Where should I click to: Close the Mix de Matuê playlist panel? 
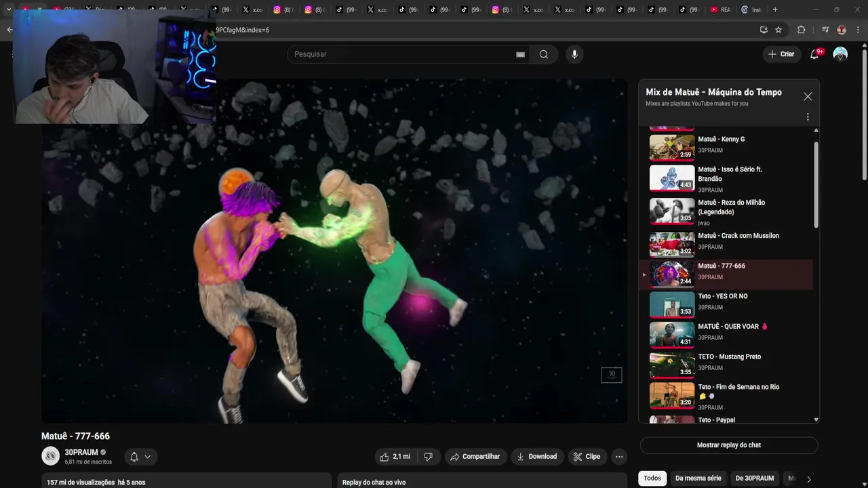tap(808, 97)
